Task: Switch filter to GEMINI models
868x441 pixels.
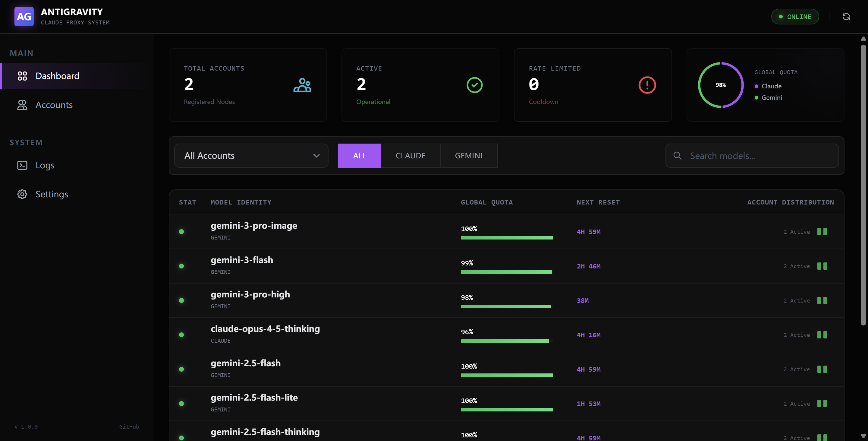Action: pos(468,155)
